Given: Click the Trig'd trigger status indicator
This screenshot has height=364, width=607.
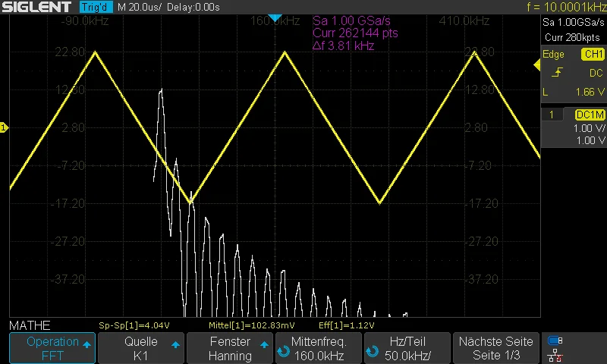Looking at the screenshot, I should coord(96,7).
